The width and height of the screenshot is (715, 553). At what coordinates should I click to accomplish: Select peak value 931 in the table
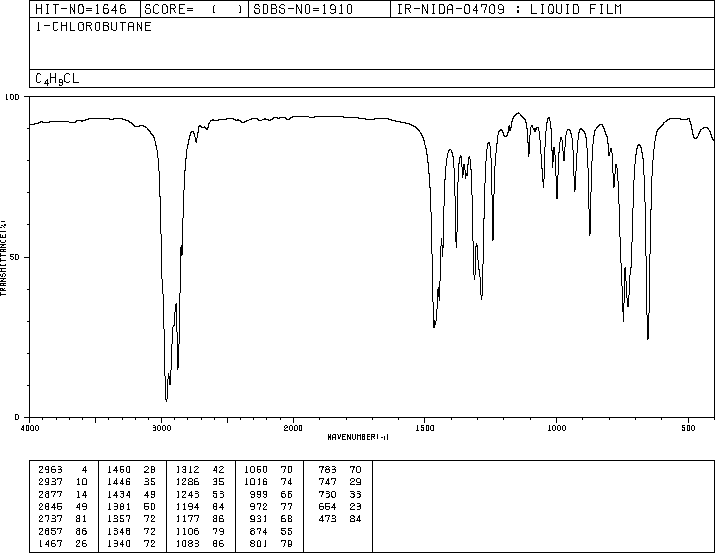[x=259, y=519]
